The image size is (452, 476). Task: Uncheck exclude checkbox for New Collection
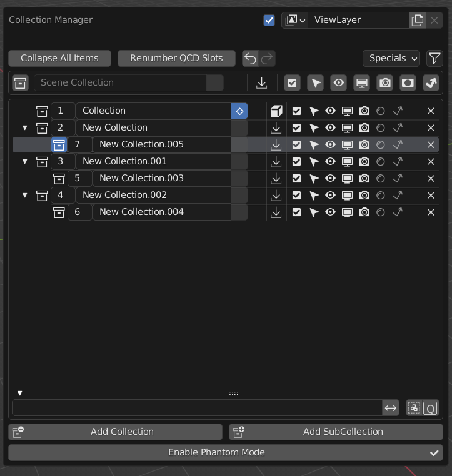click(296, 128)
